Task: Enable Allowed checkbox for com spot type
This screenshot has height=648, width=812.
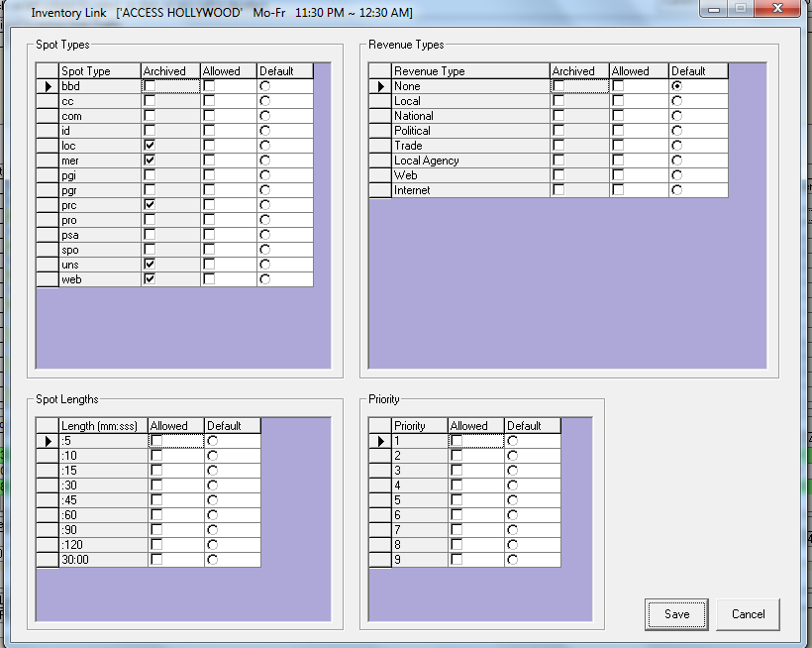Action: [x=209, y=116]
